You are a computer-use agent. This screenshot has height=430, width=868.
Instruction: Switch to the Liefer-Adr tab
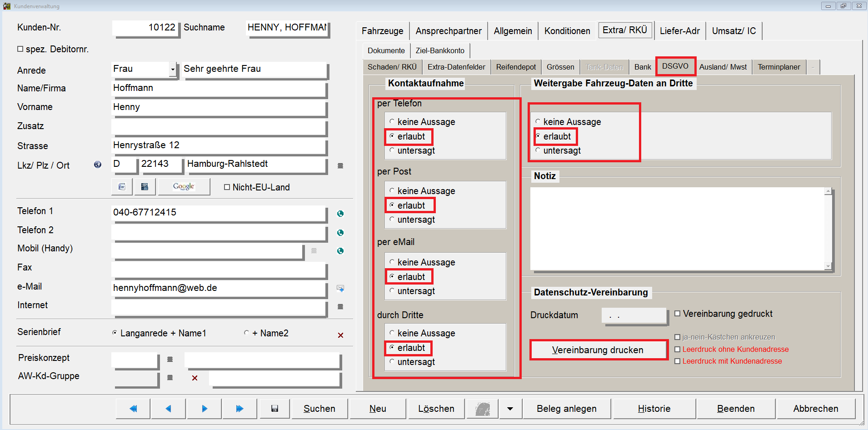coord(679,31)
